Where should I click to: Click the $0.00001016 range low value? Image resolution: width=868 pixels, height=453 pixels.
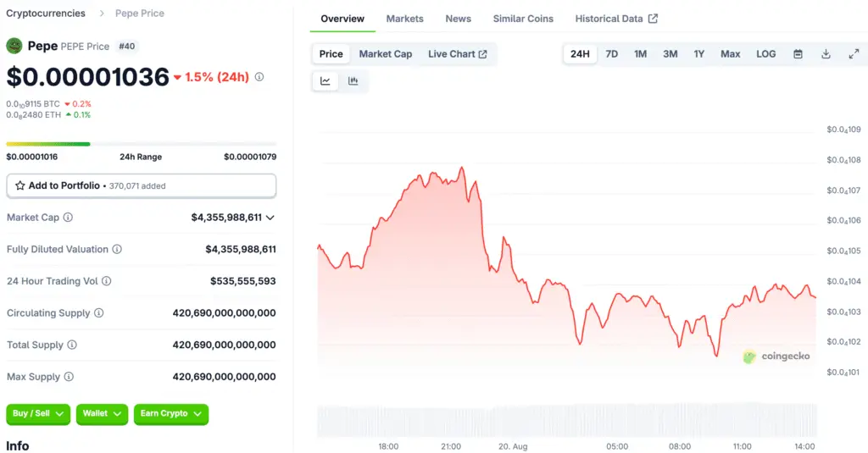tap(31, 157)
